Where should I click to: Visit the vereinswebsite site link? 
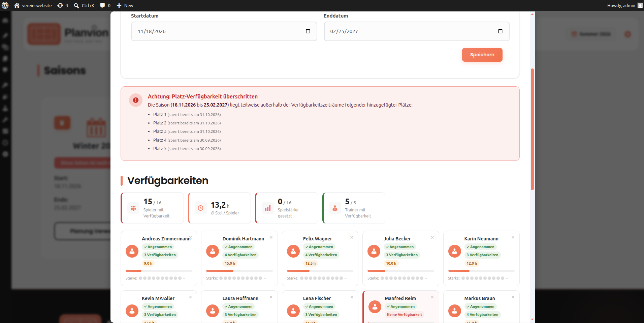pos(33,5)
